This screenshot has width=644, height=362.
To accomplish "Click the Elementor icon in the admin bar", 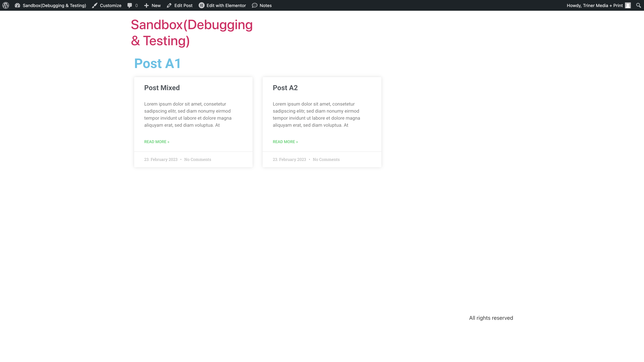I will click(x=201, y=5).
